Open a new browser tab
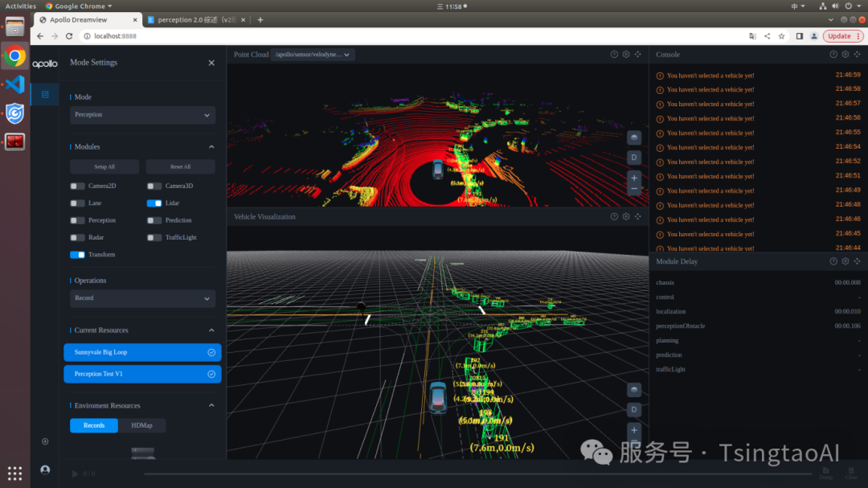Screen dimensions: 868x488 tap(260, 20)
